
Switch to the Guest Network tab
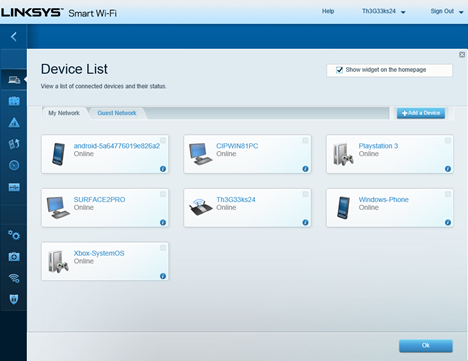click(117, 113)
